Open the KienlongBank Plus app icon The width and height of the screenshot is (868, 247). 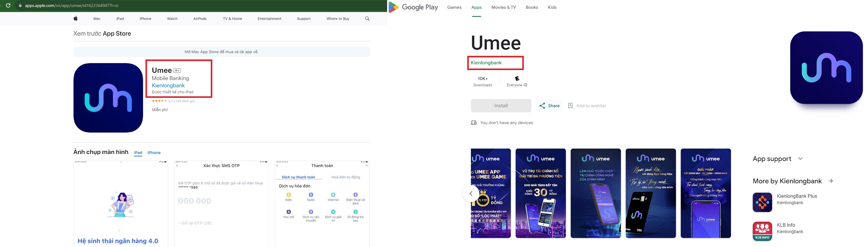pyautogui.click(x=762, y=202)
